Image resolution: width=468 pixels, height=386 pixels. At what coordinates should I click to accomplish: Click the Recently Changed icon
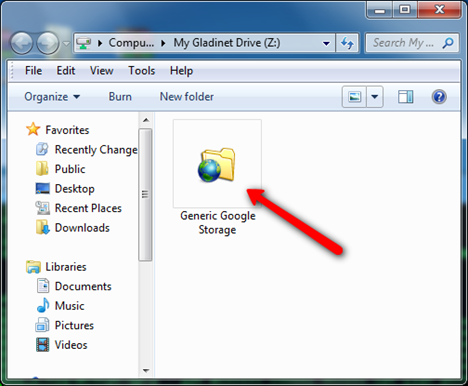point(42,149)
